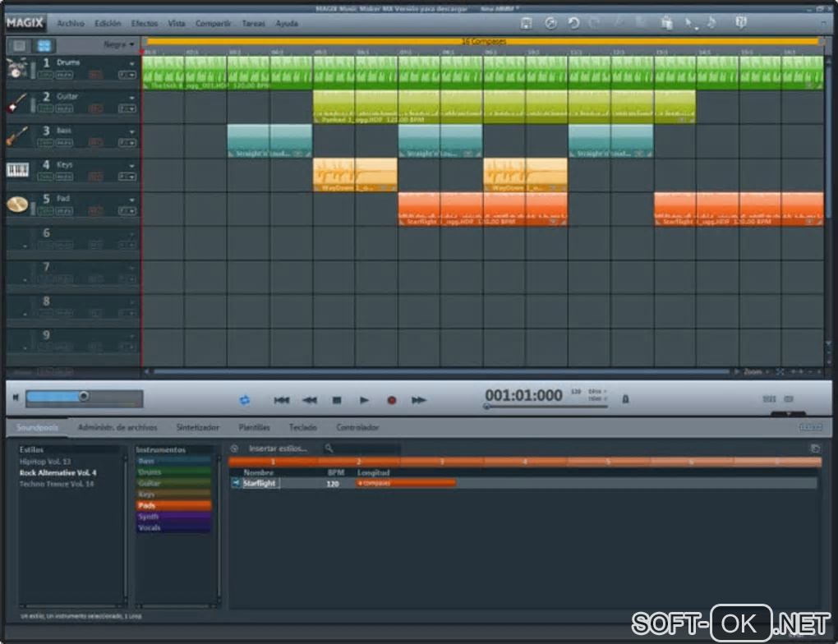The height and width of the screenshot is (644, 838).
Task: Click the mixer icon right of transport
Action: click(769, 398)
